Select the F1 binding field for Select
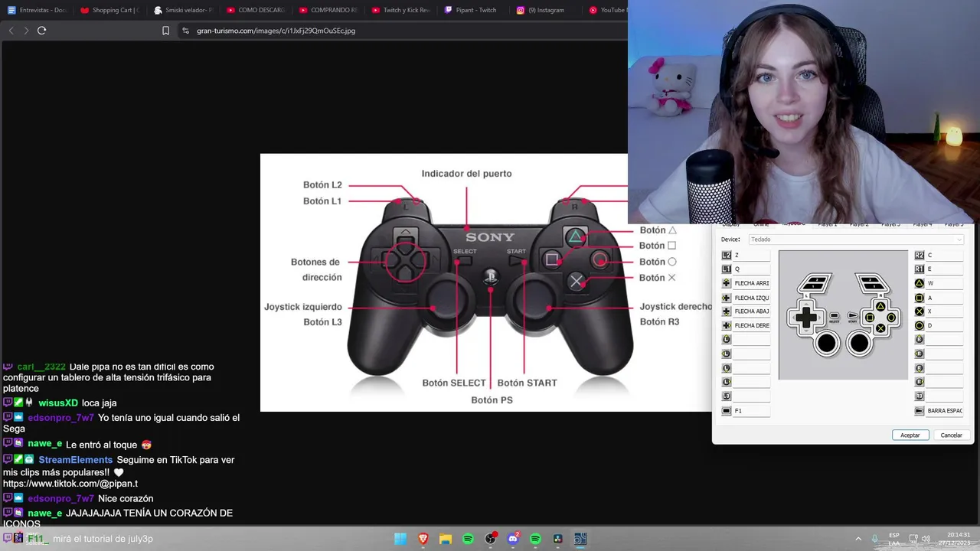Image resolution: width=980 pixels, height=551 pixels. 752,411
